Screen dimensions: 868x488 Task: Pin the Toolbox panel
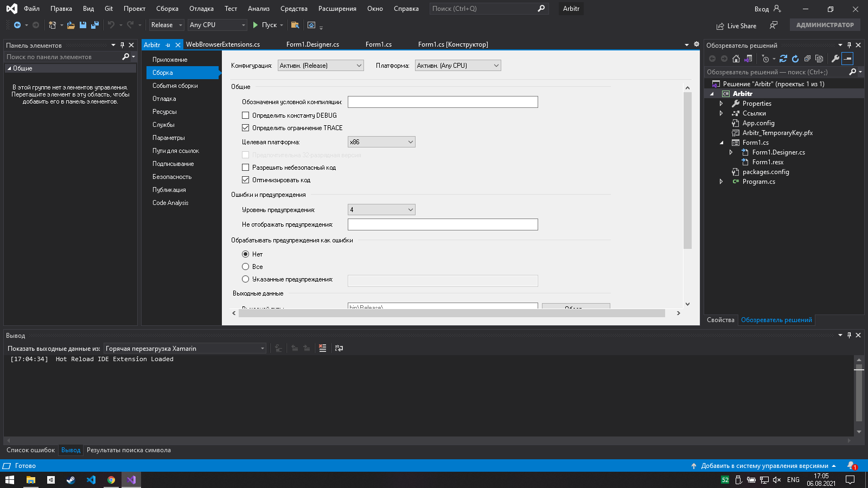(x=122, y=45)
